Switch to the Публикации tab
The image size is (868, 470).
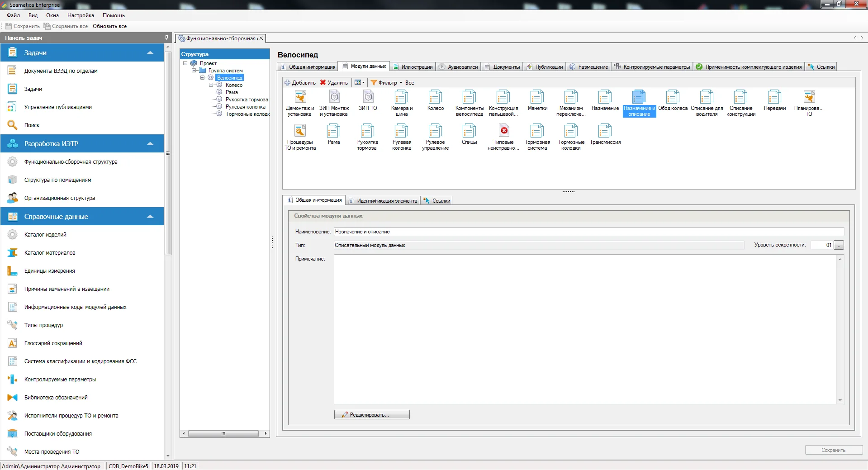[x=545, y=67]
